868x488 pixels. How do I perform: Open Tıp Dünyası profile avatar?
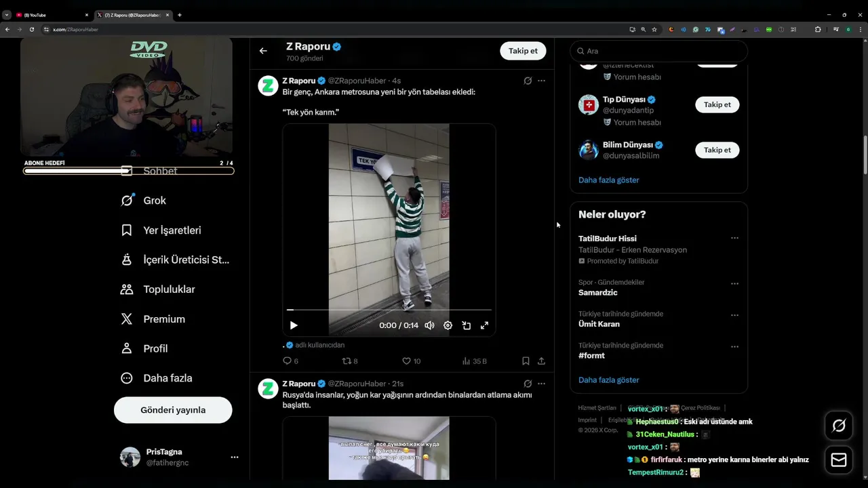(x=589, y=105)
